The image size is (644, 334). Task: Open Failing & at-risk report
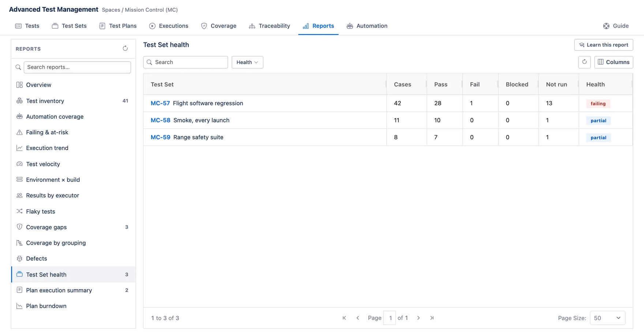(x=74, y=132)
